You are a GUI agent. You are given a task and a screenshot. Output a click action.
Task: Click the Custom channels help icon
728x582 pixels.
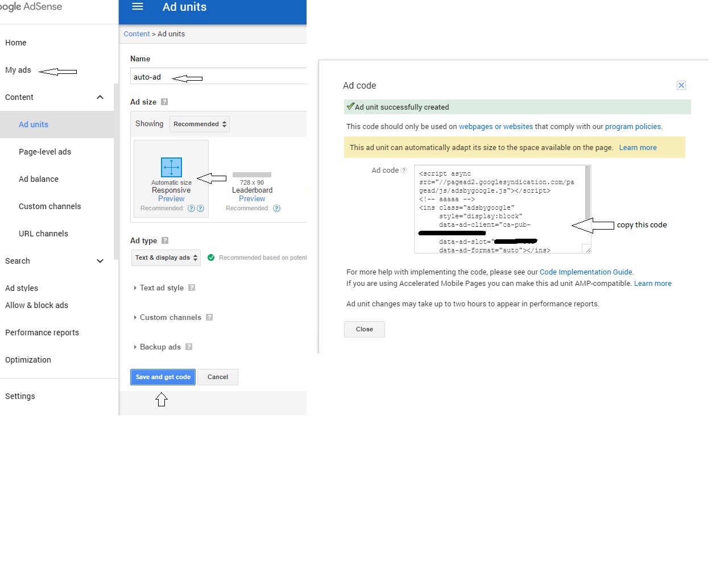coord(209,317)
